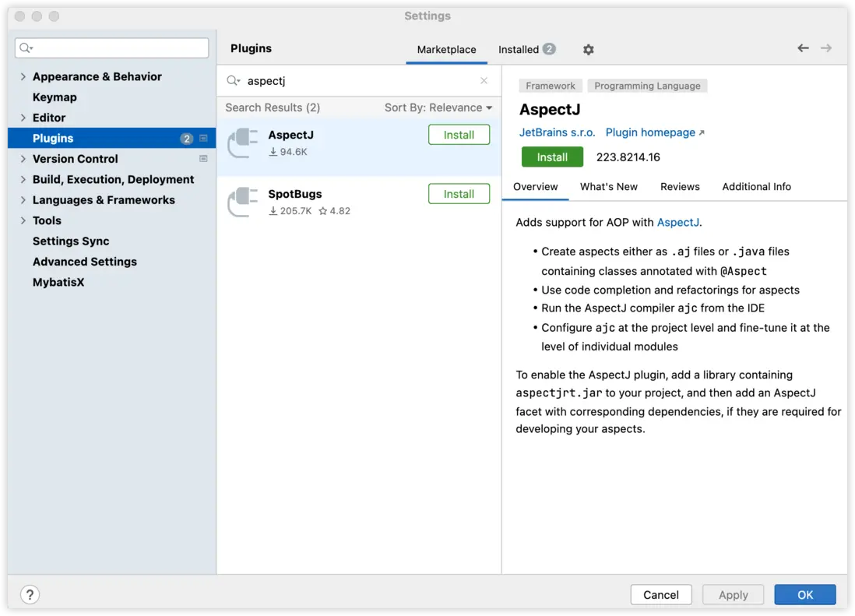Select the SpotBugs result name

294,194
